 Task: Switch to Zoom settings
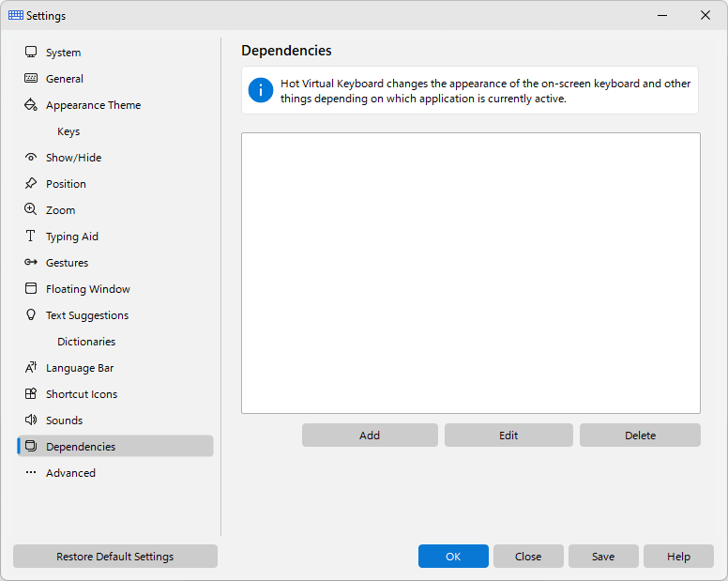coord(115,210)
